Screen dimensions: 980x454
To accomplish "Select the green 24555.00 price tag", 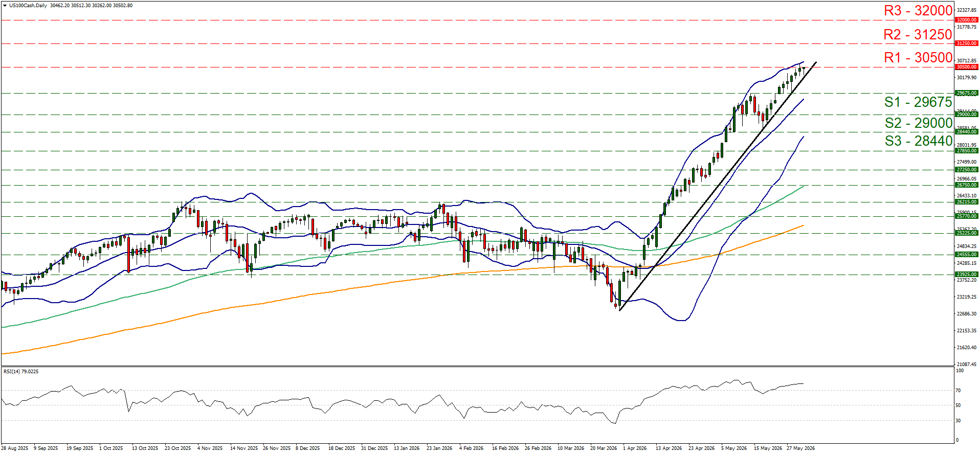I will click(966, 255).
